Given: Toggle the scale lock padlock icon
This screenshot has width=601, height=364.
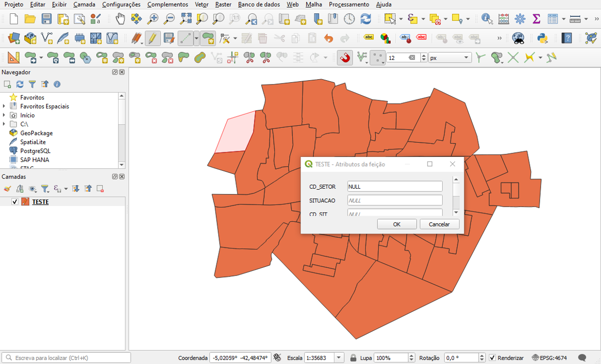Looking at the screenshot, I should pyautogui.click(x=353, y=358).
